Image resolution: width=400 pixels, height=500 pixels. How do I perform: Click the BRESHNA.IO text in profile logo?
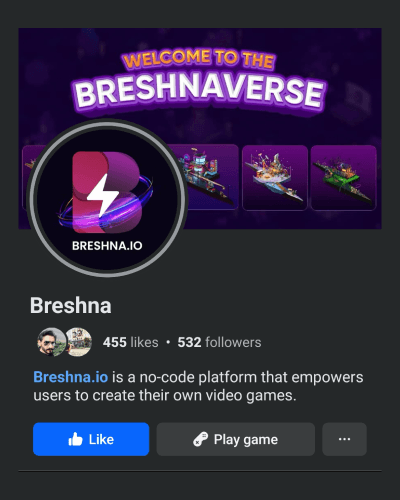click(107, 246)
